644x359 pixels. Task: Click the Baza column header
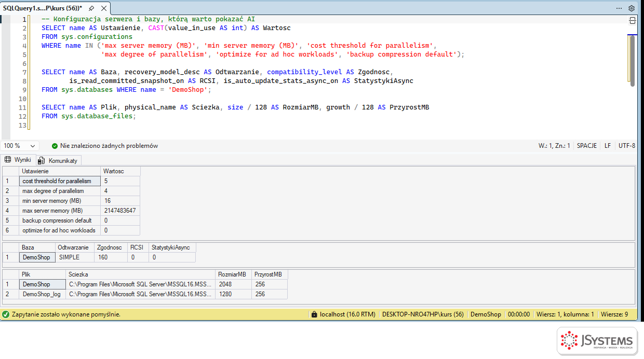37,247
